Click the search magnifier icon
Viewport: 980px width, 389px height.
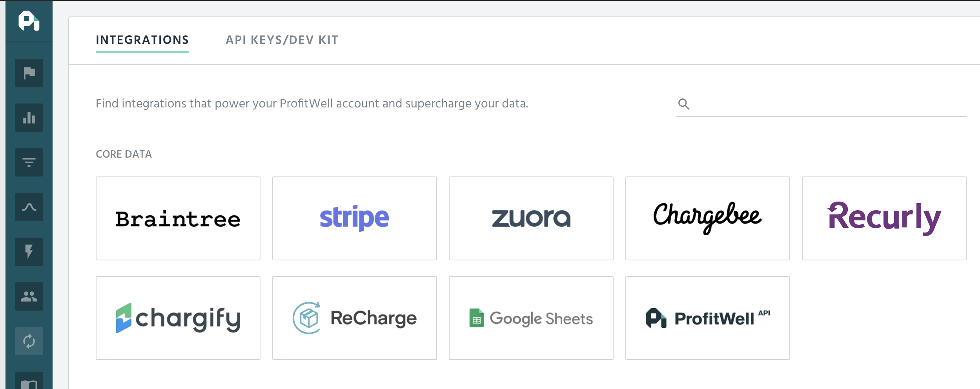pyautogui.click(x=684, y=104)
